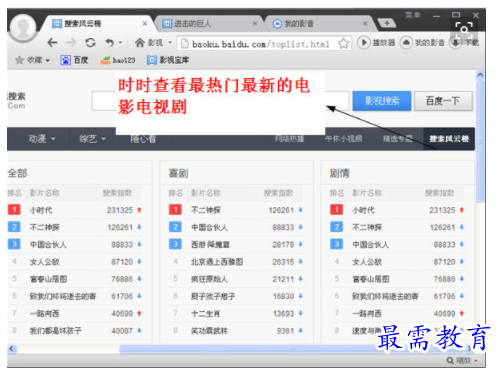The width and height of the screenshot is (499, 369).
Task: Select 精选专题 in navigation bar
Action: click(397, 139)
